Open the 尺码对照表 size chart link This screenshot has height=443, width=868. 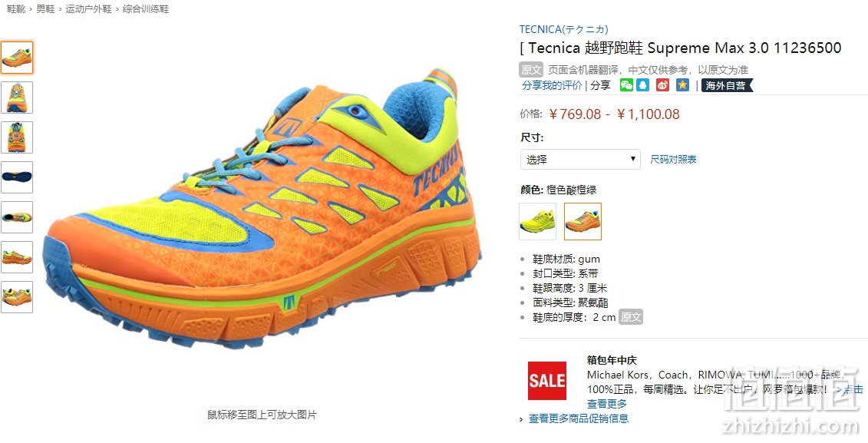pyautogui.click(x=673, y=160)
